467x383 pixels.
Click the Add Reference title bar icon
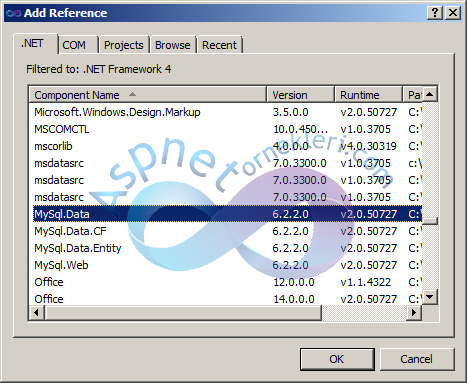[13, 13]
